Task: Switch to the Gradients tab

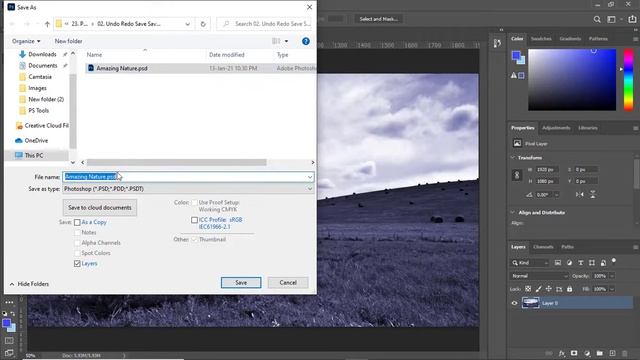Action: click(x=570, y=39)
